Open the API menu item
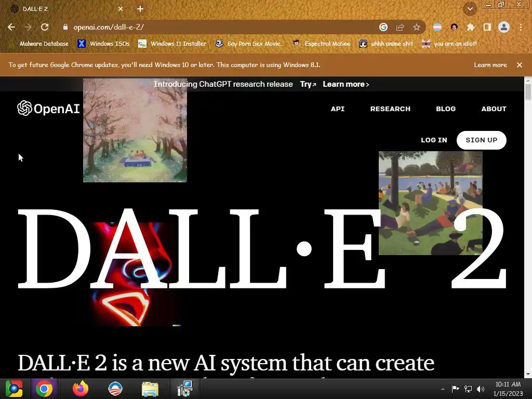The height and width of the screenshot is (399, 532). 338,109
